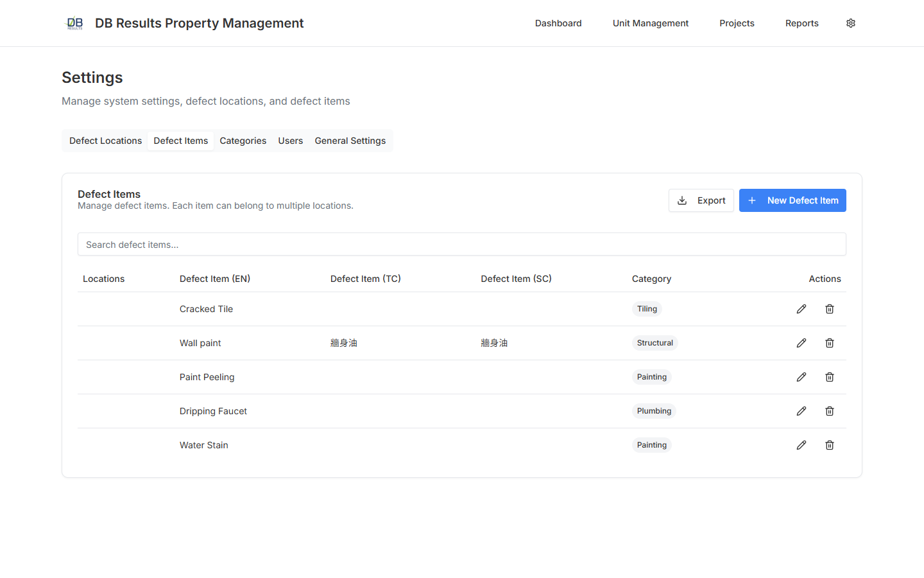
Task: Open Unit Management in the navigation
Action: tap(651, 23)
